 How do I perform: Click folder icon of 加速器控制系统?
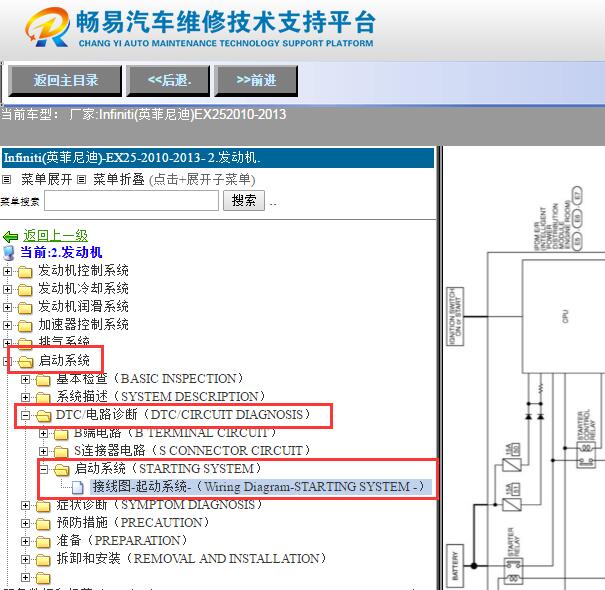coord(25,325)
